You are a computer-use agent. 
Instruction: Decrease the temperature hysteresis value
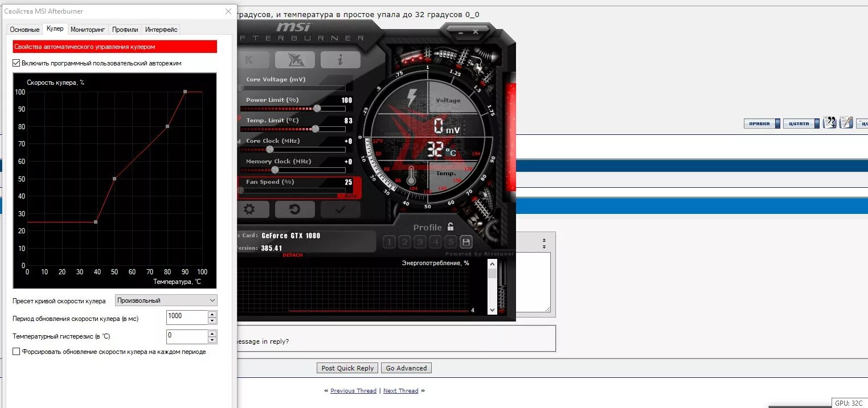click(x=212, y=340)
